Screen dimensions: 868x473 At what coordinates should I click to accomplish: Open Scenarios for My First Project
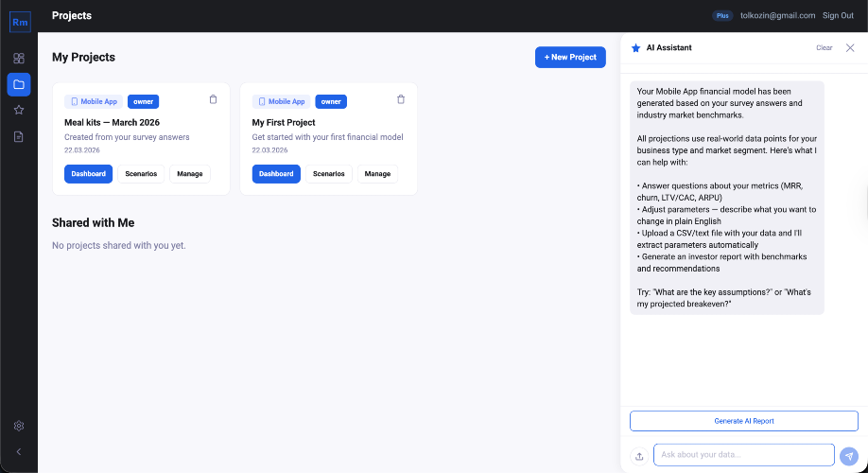pyautogui.click(x=328, y=174)
